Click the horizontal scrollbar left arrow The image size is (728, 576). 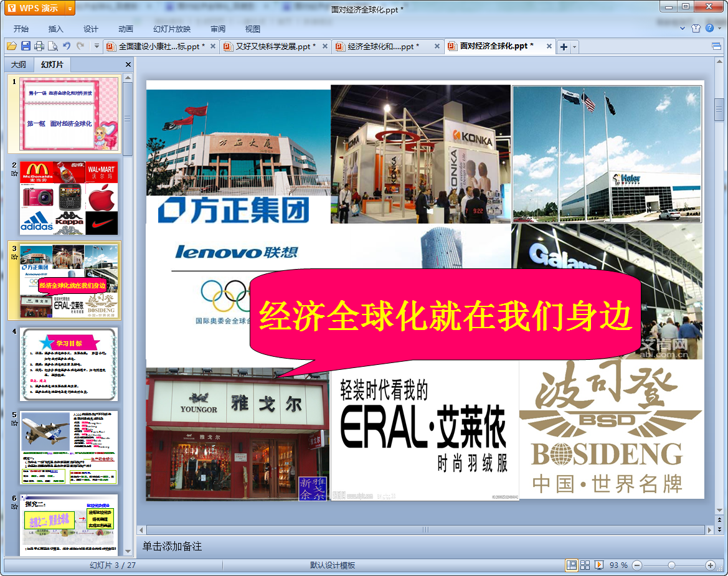pyautogui.click(x=141, y=529)
